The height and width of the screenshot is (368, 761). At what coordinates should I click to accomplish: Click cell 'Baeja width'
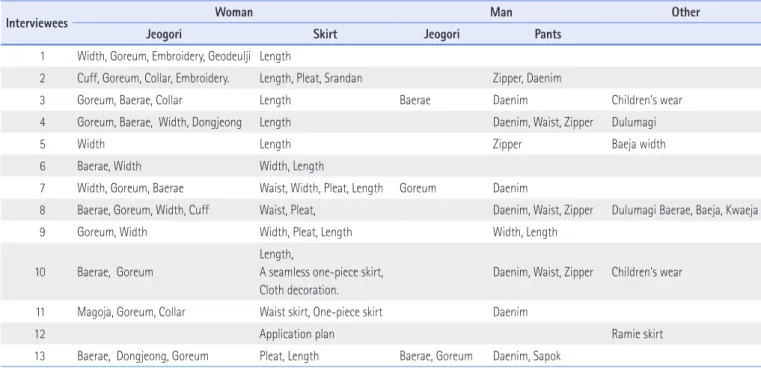(x=639, y=144)
